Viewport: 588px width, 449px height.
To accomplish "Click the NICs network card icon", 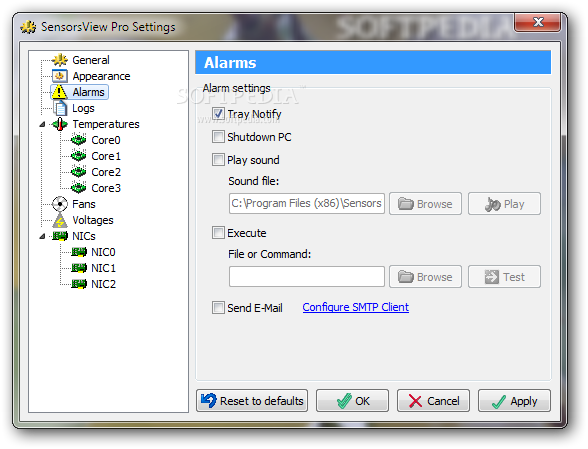I will [60, 236].
